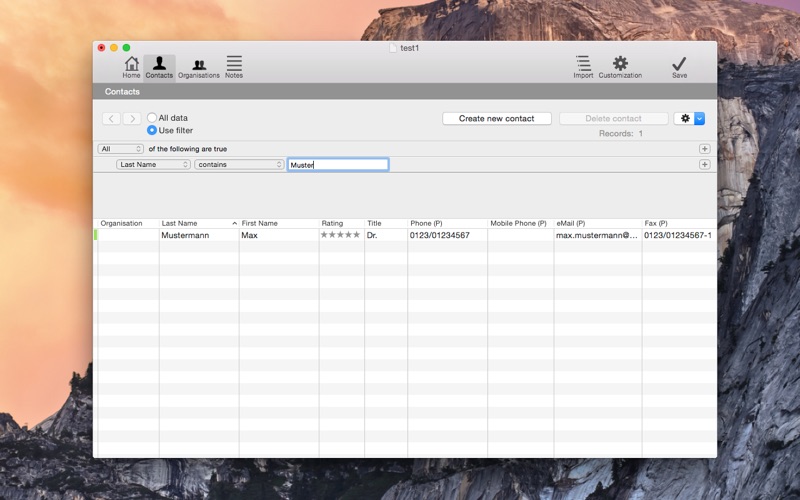Click the max.mustermann@ email cell

598,235
